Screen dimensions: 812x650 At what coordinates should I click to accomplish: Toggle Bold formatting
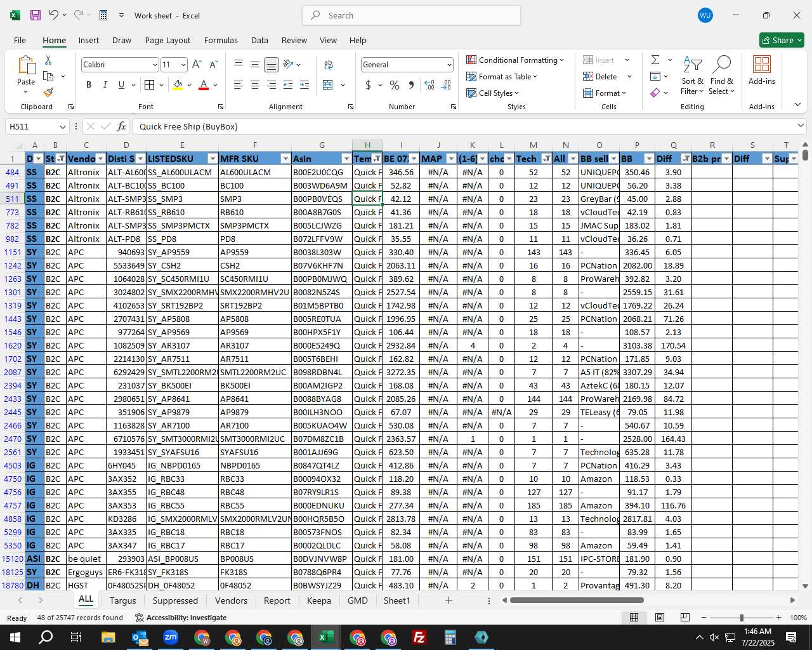(x=89, y=84)
